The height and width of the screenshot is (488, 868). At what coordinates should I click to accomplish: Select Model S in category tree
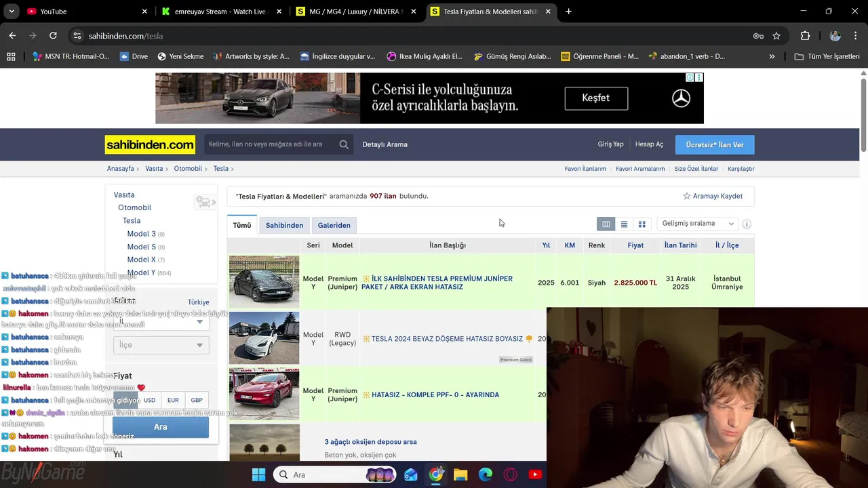[x=141, y=247]
